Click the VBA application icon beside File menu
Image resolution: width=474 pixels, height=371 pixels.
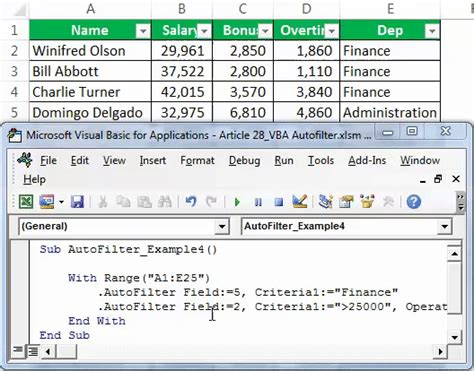pyautogui.click(x=25, y=160)
